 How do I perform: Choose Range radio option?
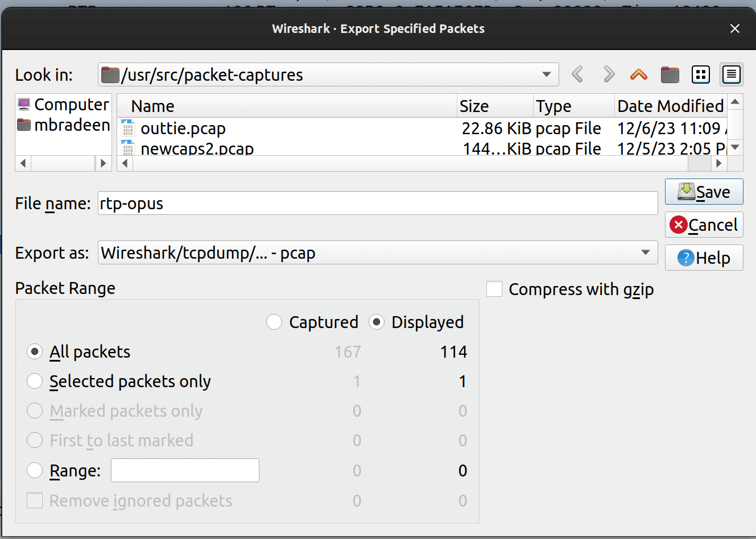pyautogui.click(x=35, y=470)
